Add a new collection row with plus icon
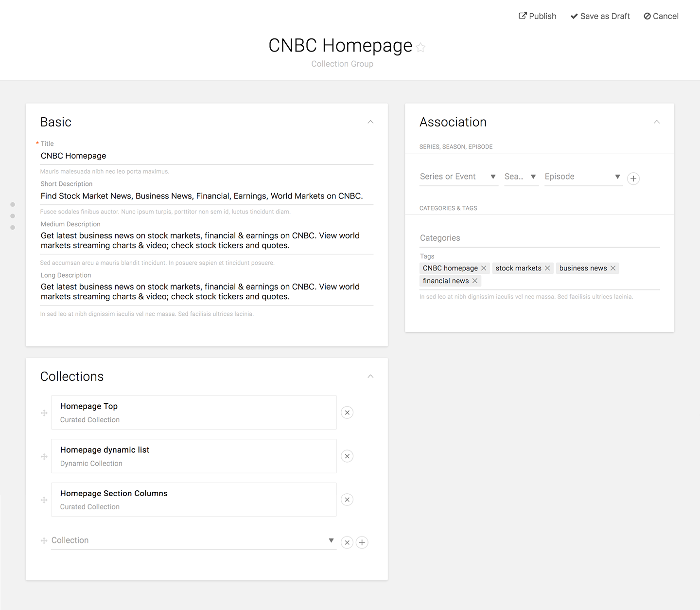 click(x=362, y=542)
